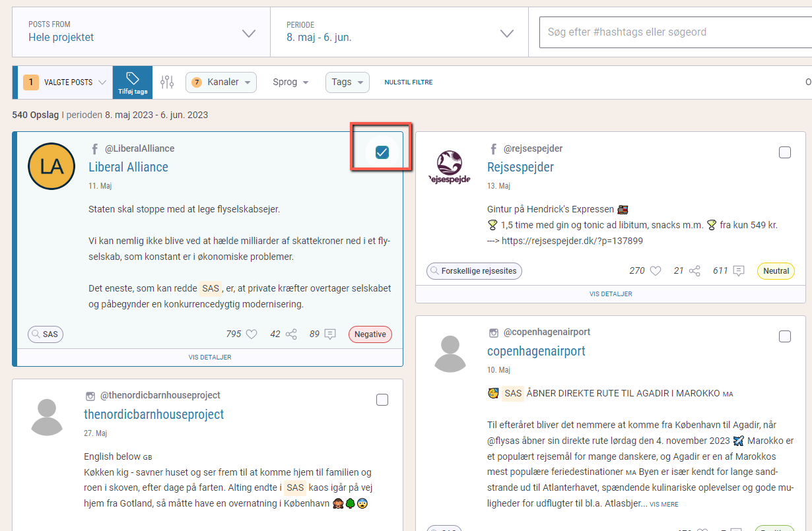Open the Sprog filter dropdown
Screen dimensions: 812x531
pyautogui.click(x=290, y=82)
